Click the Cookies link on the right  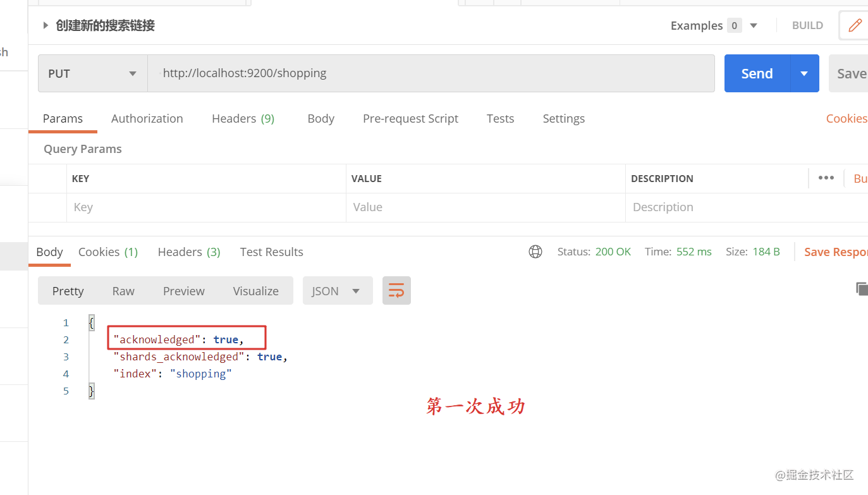(847, 118)
